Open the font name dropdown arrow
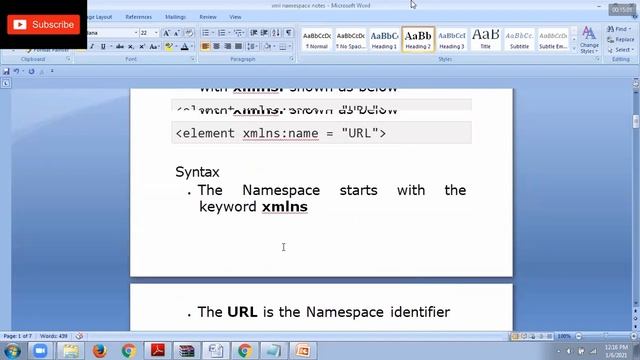 [x=136, y=33]
